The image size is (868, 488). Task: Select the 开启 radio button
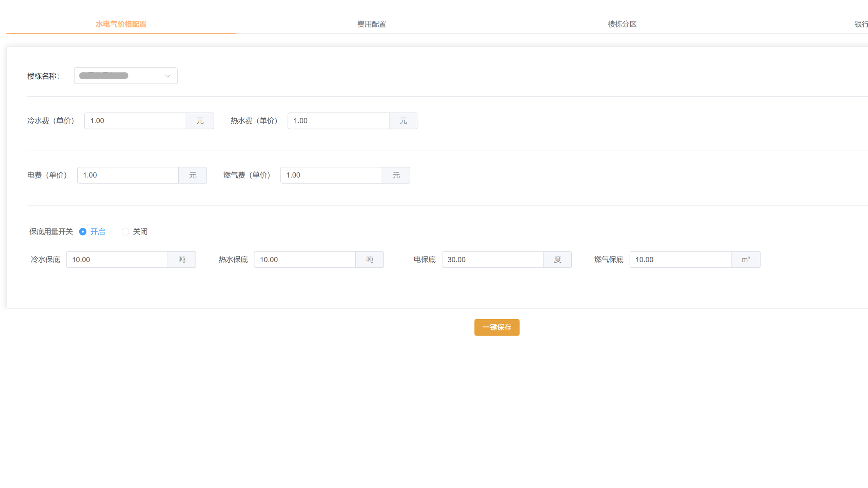coord(83,231)
